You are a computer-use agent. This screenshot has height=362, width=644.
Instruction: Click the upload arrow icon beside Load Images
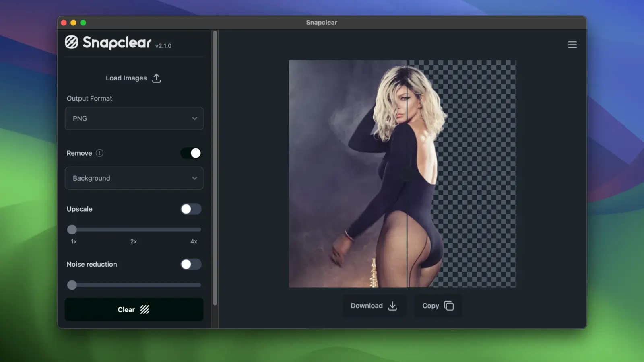[x=157, y=78]
